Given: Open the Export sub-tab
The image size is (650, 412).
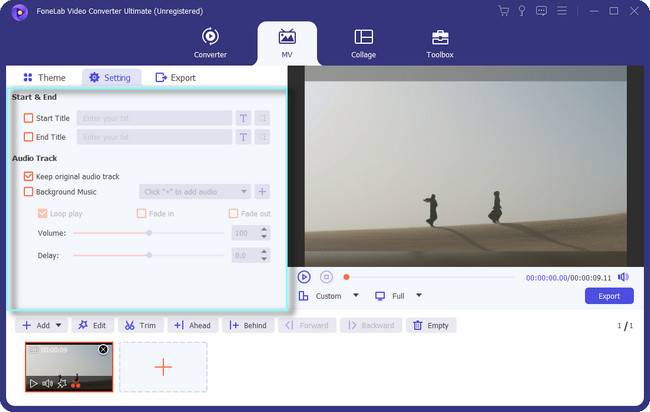Looking at the screenshot, I should 175,78.
